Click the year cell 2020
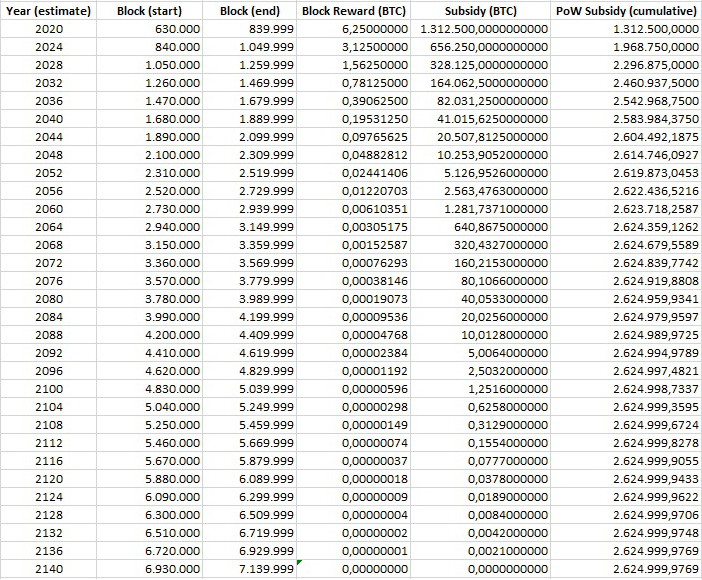 (x=48, y=29)
